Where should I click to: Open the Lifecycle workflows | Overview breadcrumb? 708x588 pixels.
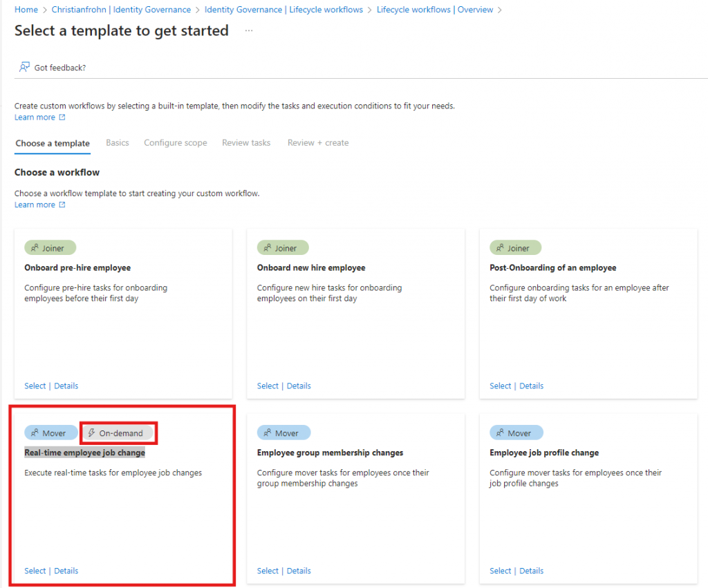(x=435, y=10)
